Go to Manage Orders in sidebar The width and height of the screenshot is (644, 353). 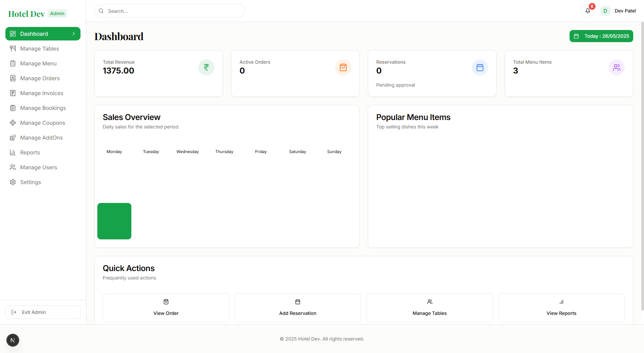coord(13,78)
